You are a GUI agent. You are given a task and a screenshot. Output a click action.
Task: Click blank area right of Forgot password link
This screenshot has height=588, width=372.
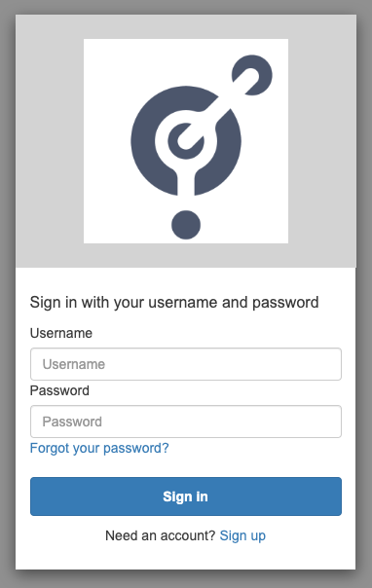coord(255,448)
